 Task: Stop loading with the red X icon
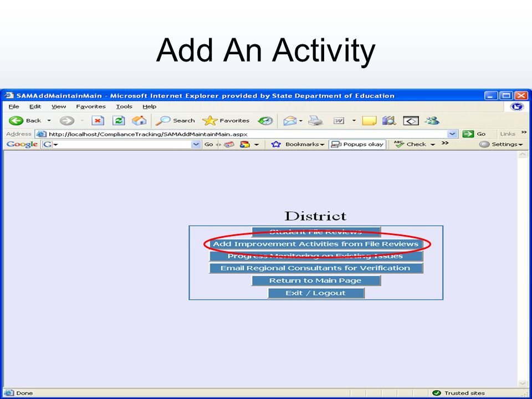pos(98,120)
